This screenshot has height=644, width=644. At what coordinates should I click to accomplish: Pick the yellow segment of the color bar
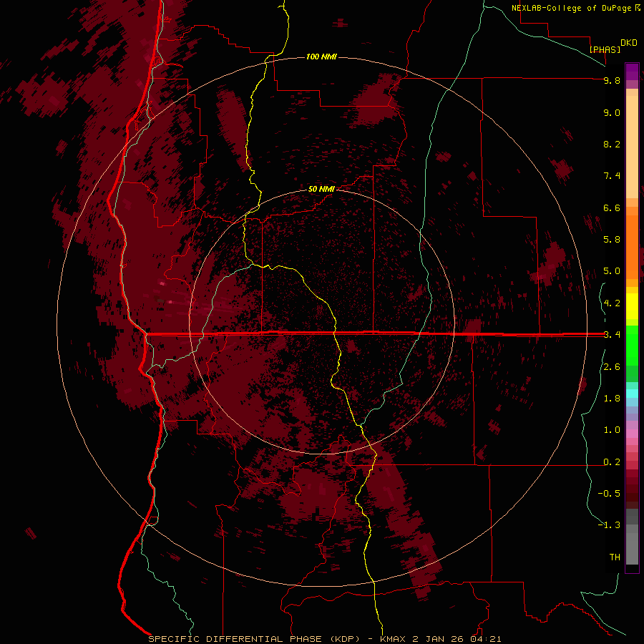coord(632,306)
